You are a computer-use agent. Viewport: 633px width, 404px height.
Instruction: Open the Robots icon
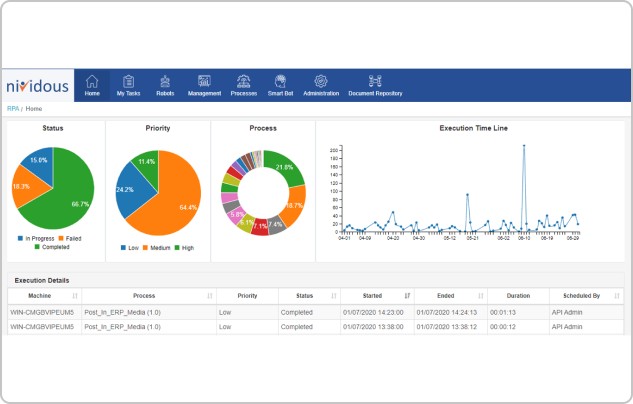click(165, 81)
